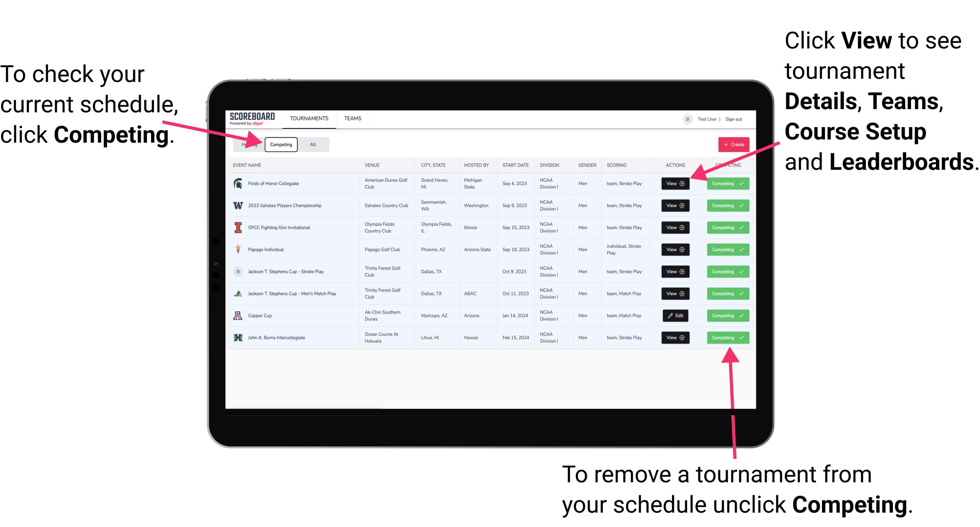Screen dimensions: 980x527
Task: Select the All filter tab
Action: (x=312, y=144)
